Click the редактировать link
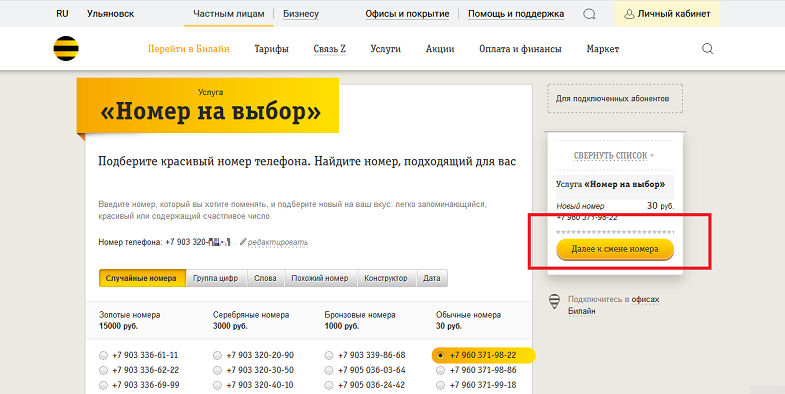The image size is (785, 394). (x=278, y=242)
